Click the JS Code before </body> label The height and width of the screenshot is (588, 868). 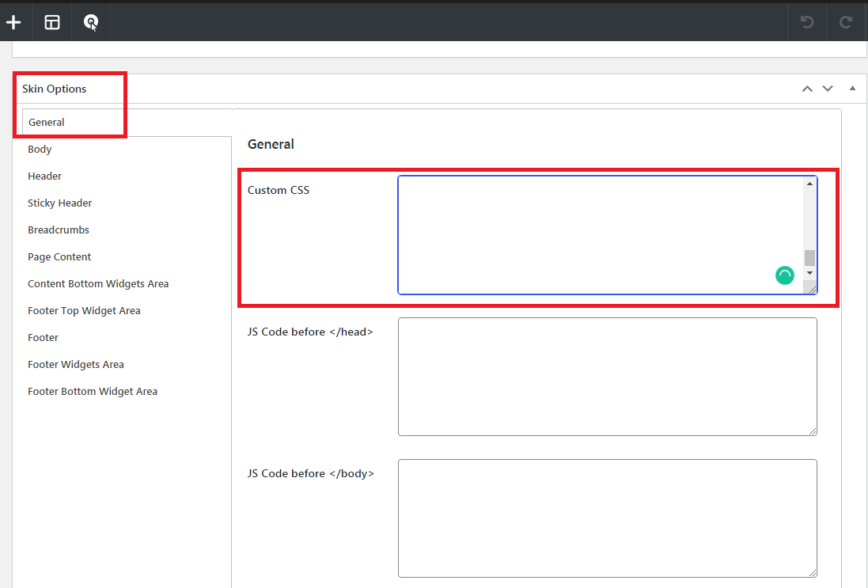tap(310, 473)
